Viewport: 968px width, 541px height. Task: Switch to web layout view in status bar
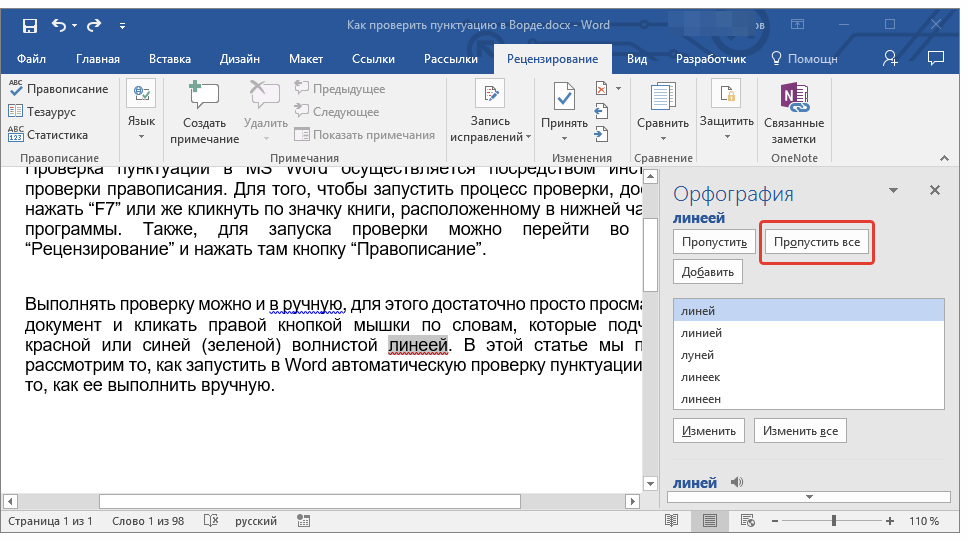click(x=749, y=521)
